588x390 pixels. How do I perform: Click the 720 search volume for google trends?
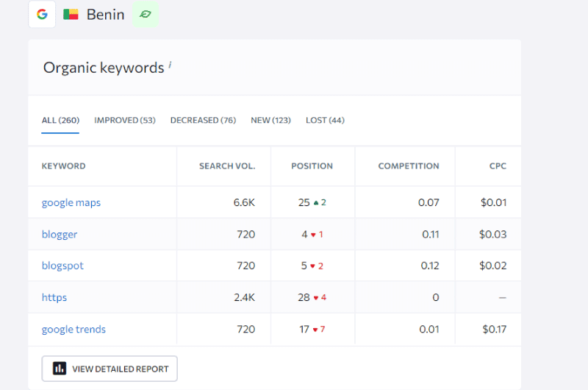[x=246, y=329]
